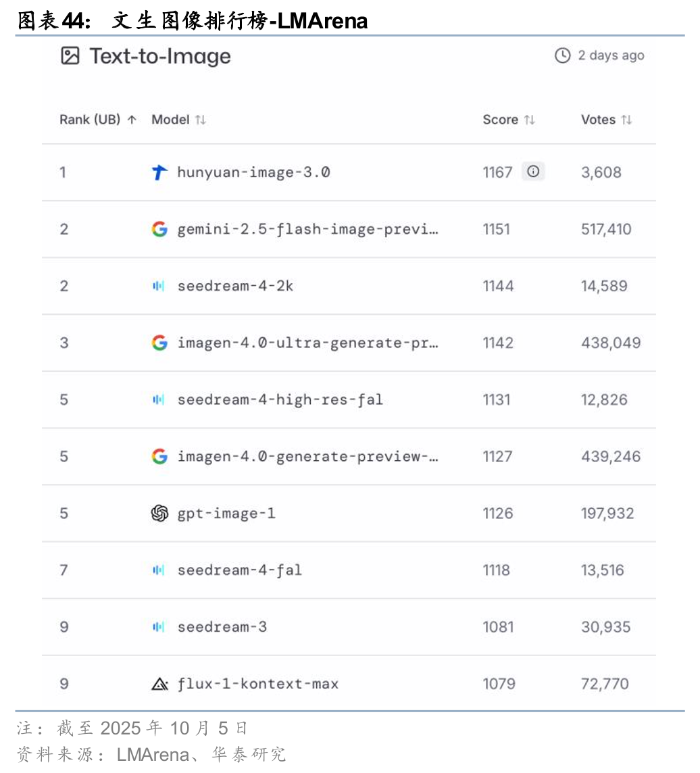Click the Text-to-Image picture icon

70,55
